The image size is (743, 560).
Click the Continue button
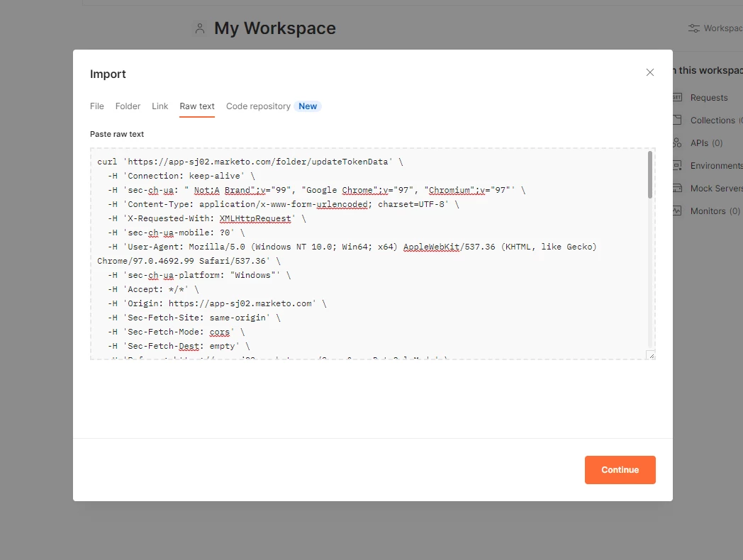tap(620, 469)
